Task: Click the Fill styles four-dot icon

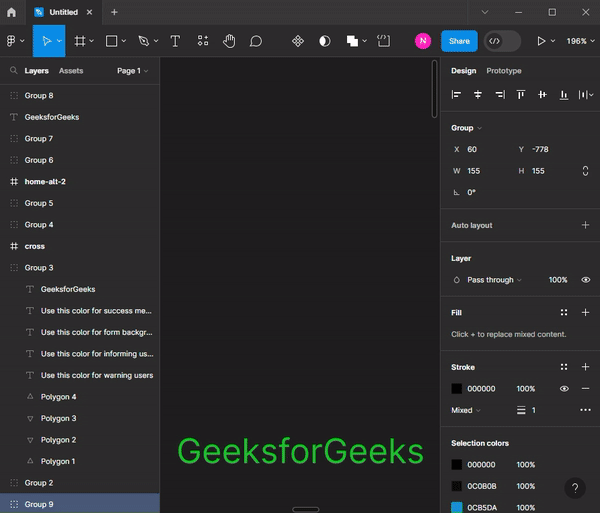Action: pyautogui.click(x=564, y=313)
